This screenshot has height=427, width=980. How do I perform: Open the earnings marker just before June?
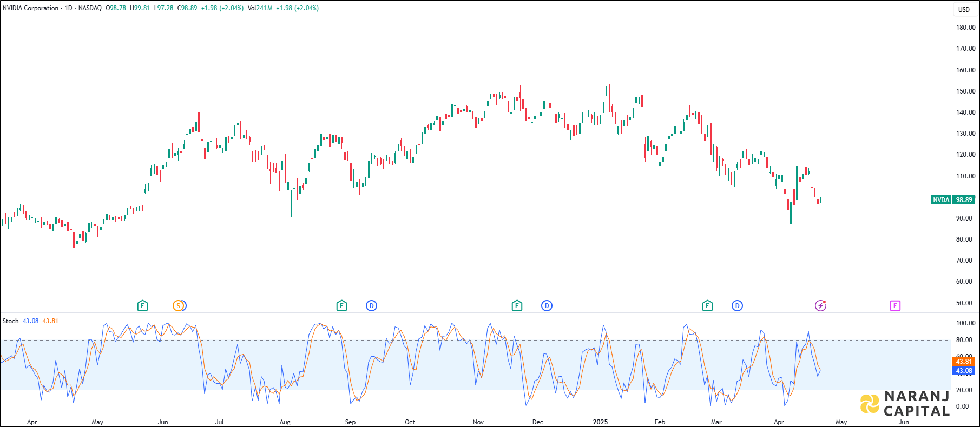(x=142, y=306)
